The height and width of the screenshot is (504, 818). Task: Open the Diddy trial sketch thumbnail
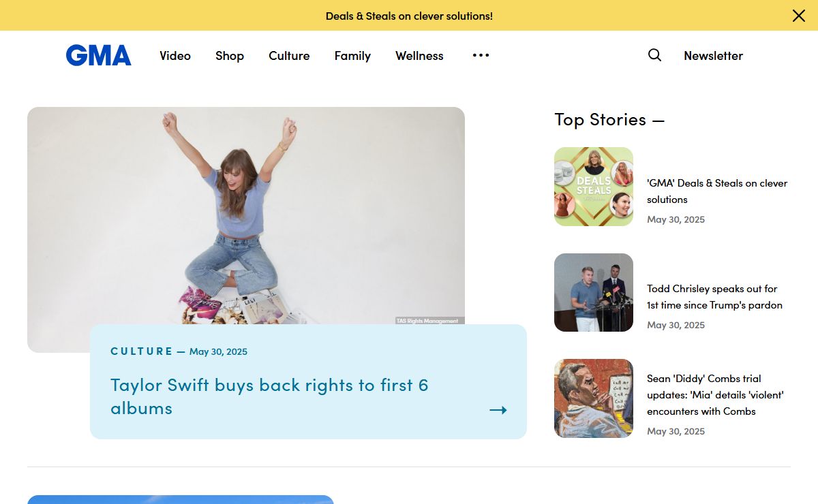click(x=594, y=398)
